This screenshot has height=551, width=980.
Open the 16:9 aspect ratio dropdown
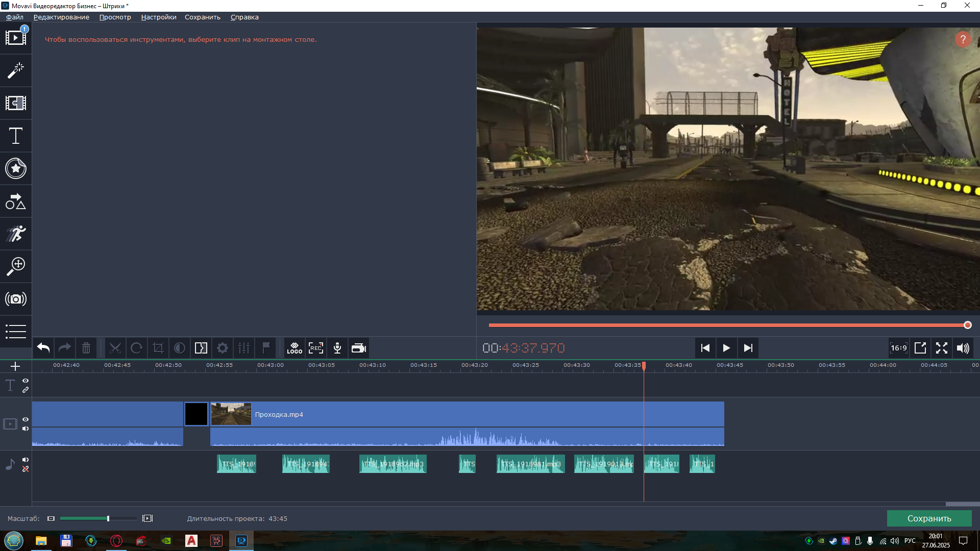[899, 348]
